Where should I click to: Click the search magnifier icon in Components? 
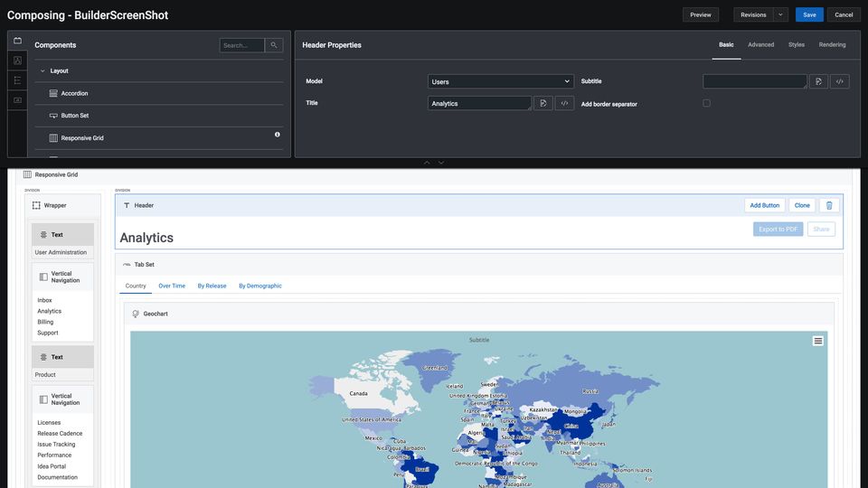(274, 45)
